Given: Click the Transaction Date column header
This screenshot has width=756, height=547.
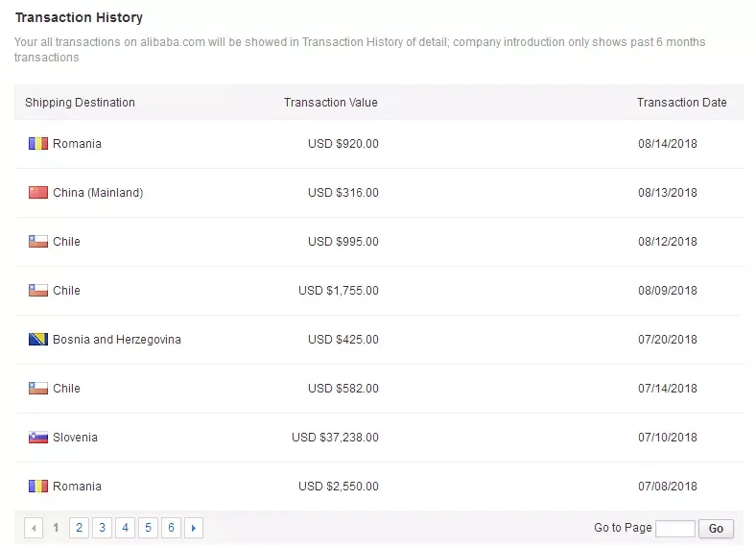Looking at the screenshot, I should (681, 103).
